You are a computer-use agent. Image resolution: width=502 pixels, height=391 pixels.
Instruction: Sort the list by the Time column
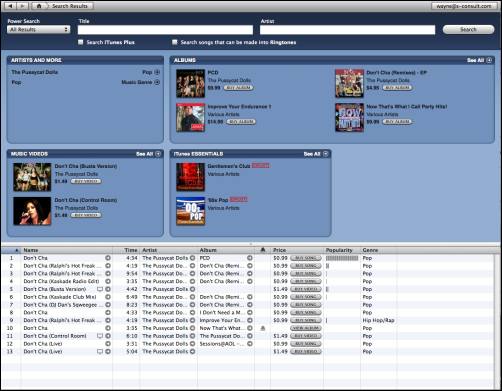tap(126, 250)
